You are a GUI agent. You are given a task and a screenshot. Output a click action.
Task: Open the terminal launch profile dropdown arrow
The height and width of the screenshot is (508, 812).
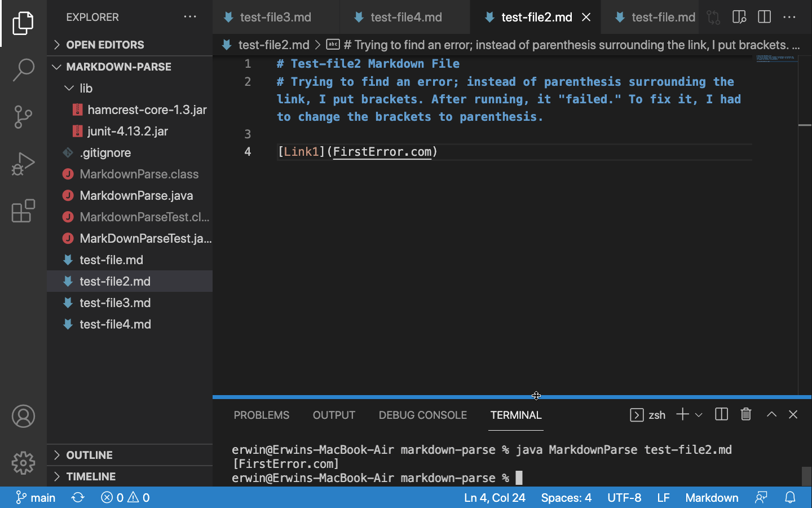(699, 415)
